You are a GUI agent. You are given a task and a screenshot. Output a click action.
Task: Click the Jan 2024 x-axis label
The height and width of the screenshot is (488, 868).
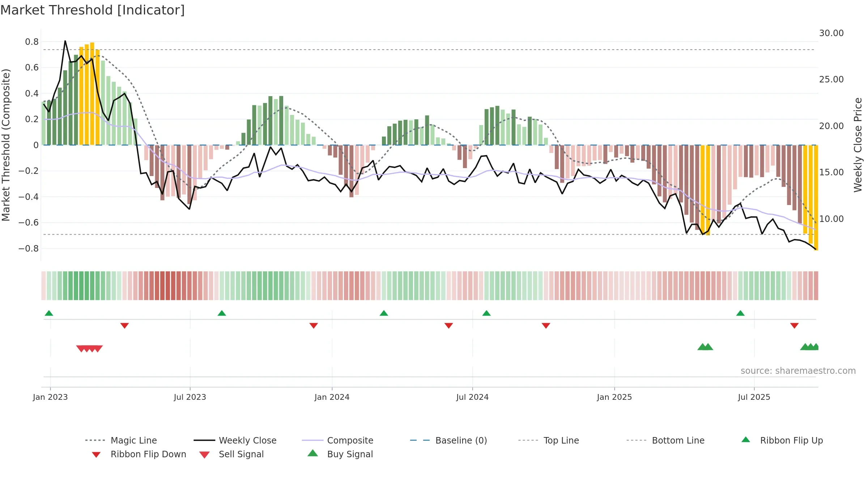coord(332,397)
